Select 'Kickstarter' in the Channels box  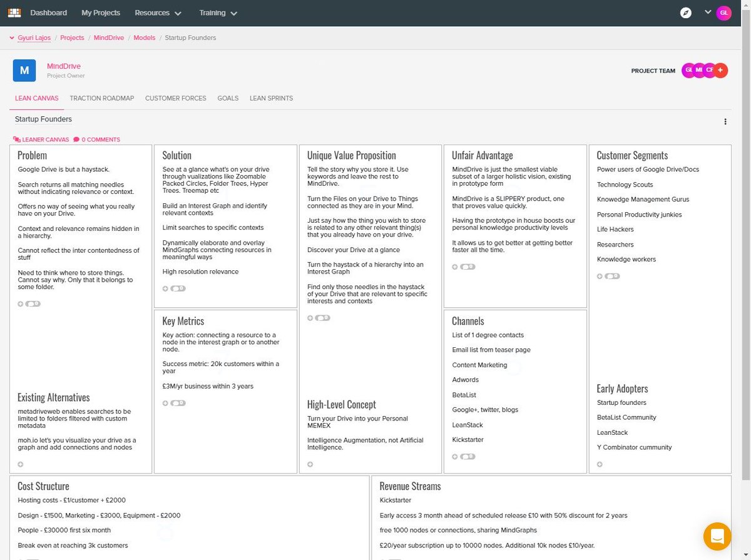click(467, 440)
